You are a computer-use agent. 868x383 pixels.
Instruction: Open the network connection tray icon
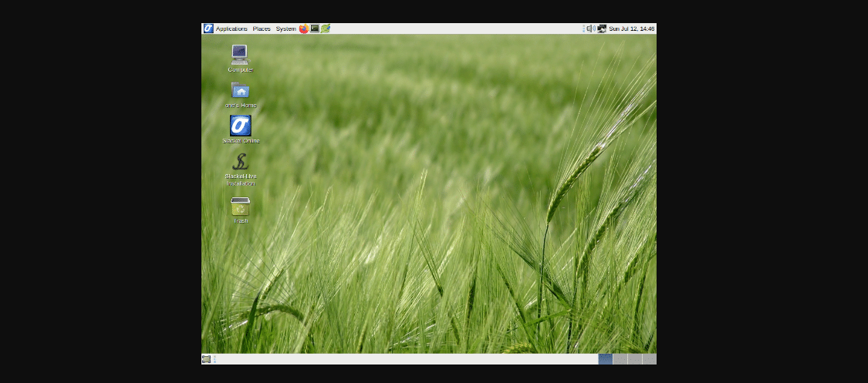[602, 29]
